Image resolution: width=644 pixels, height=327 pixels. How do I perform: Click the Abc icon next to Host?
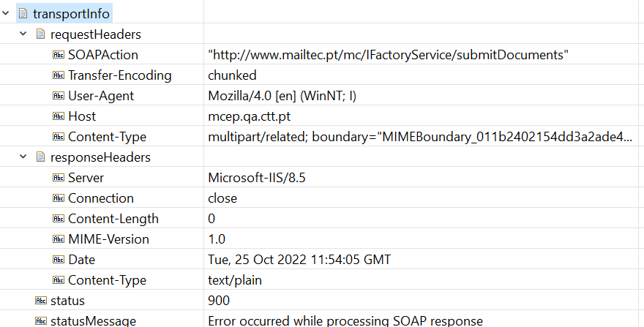59,116
